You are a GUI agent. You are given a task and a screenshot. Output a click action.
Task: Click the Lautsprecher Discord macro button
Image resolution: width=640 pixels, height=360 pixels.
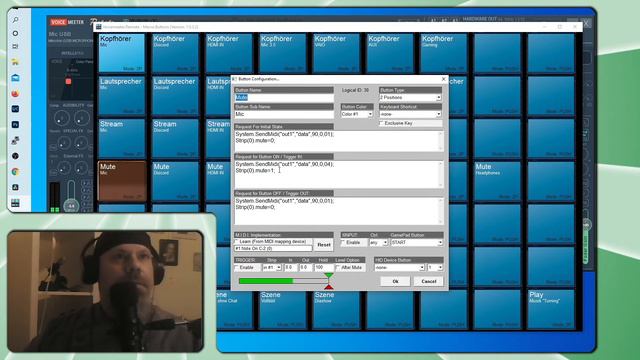click(175, 96)
